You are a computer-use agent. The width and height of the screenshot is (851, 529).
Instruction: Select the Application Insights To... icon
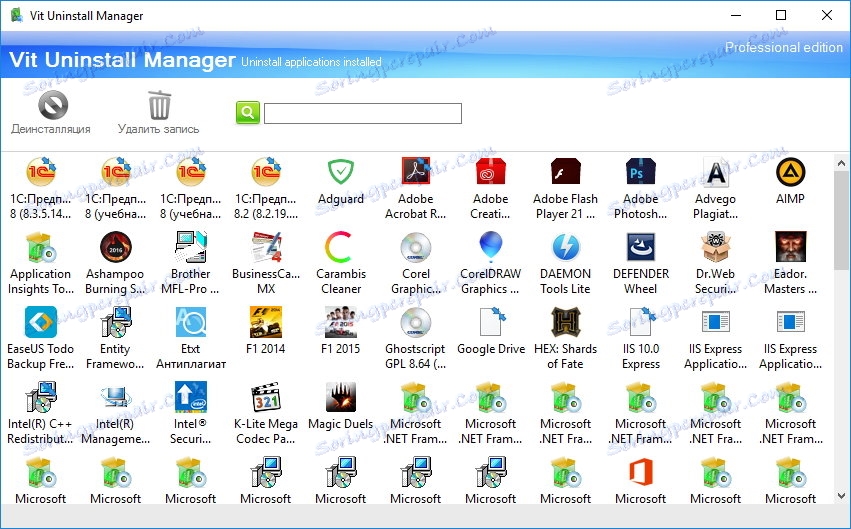coord(41,247)
